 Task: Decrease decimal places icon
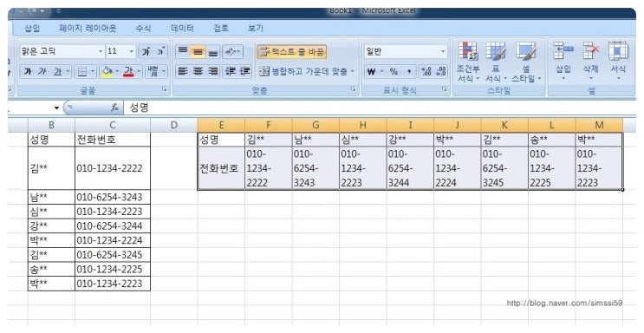pos(441,71)
